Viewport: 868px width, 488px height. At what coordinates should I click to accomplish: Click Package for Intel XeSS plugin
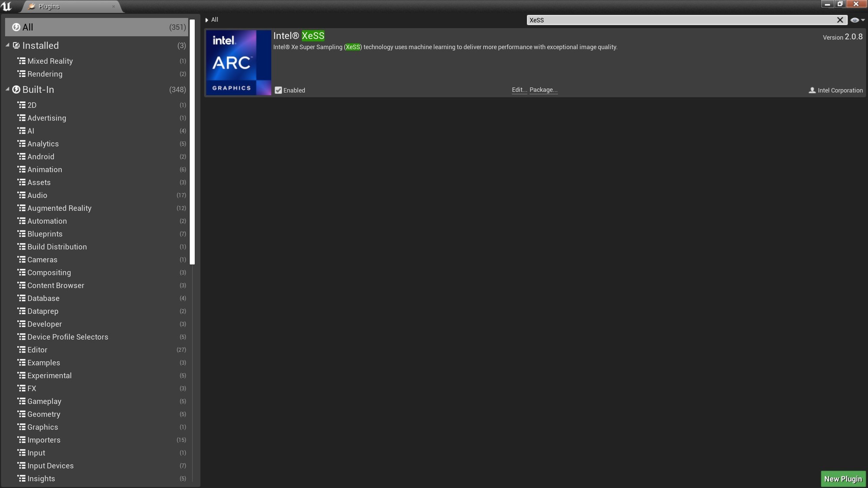pyautogui.click(x=543, y=90)
